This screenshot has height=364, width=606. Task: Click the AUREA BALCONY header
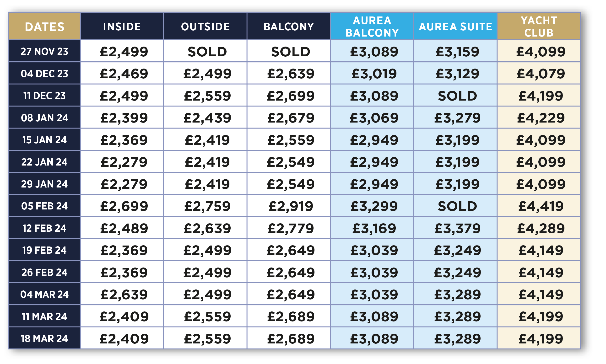coord(372,26)
